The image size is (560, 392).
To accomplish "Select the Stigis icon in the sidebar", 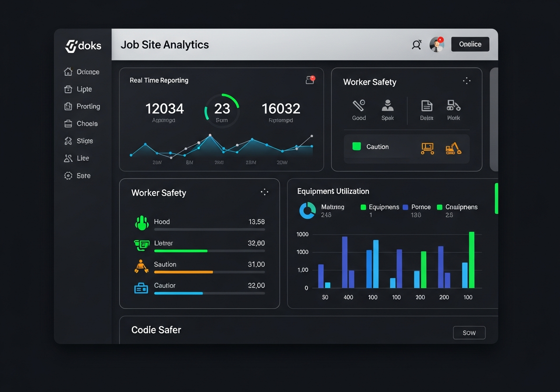I will coord(68,141).
